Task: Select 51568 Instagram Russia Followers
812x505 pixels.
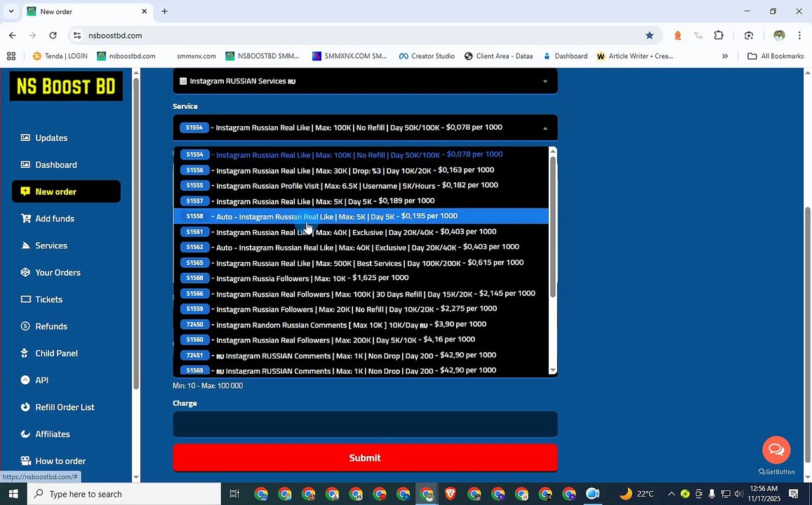Action: (x=361, y=278)
